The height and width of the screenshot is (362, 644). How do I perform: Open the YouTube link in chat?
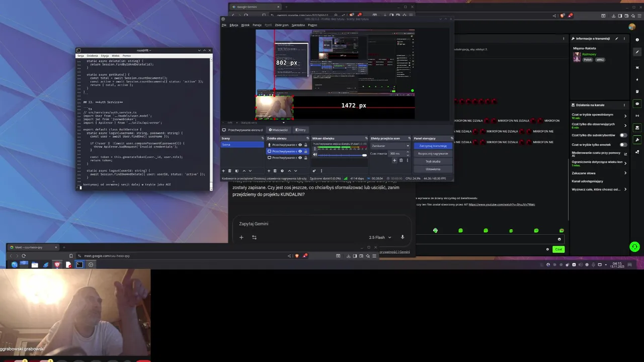click(502, 205)
